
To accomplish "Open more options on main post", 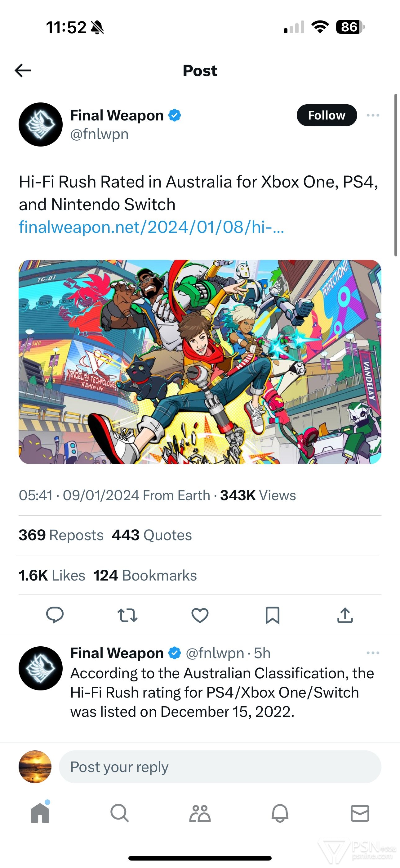I will [x=373, y=115].
